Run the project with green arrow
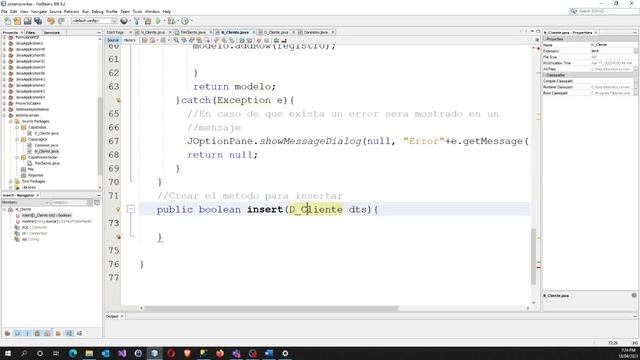The image size is (640, 360). click(x=158, y=21)
